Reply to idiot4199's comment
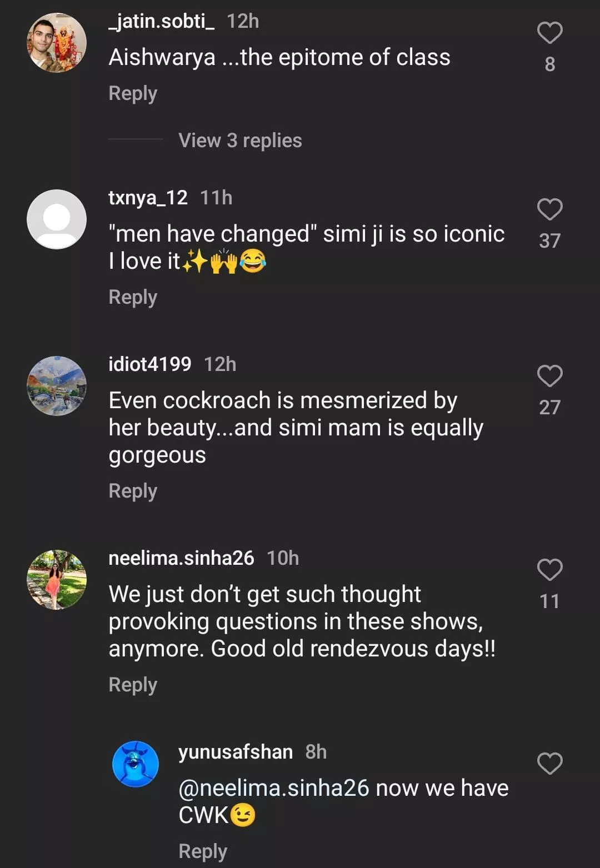Image resolution: width=600 pixels, height=868 pixels. click(x=133, y=491)
